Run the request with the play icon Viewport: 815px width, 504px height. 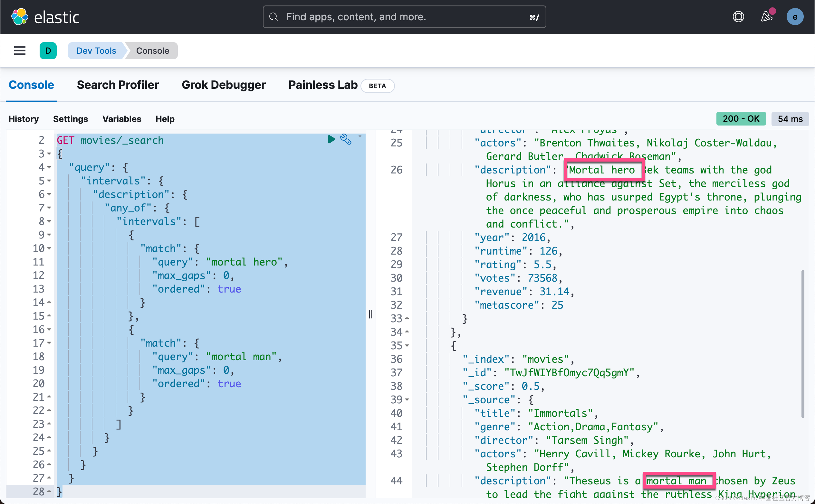[331, 139]
